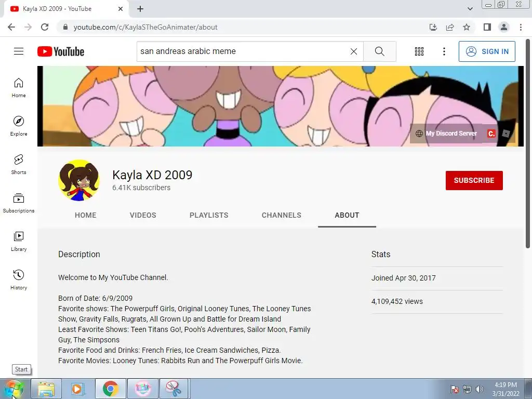Screen dimensions: 532x399
Task: Click the 4,109,452 views text
Action: pos(397,301)
